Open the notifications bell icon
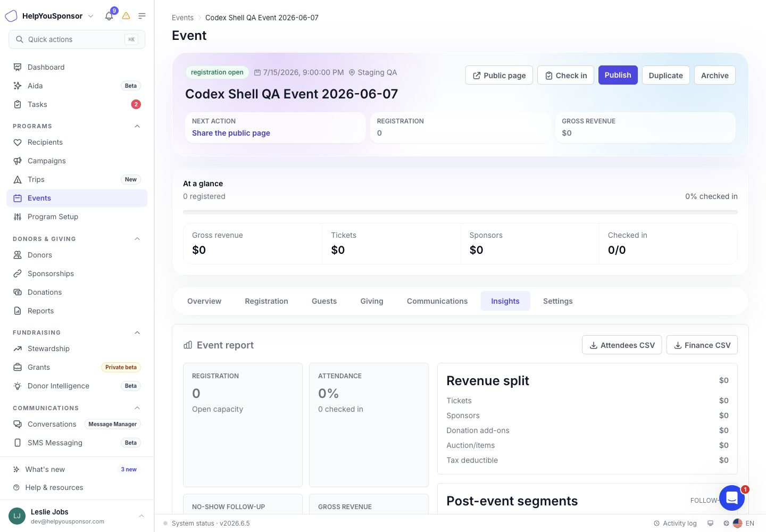Image resolution: width=766 pixels, height=532 pixels. pos(109,16)
